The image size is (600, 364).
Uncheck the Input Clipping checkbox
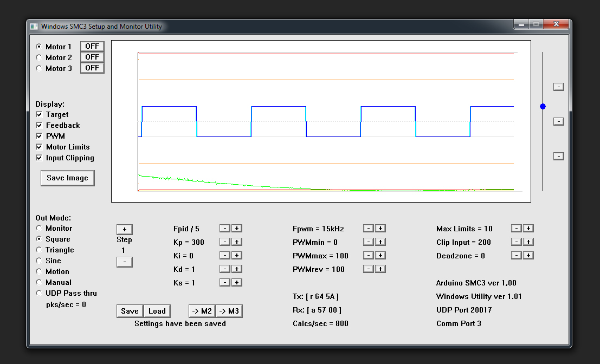(39, 158)
